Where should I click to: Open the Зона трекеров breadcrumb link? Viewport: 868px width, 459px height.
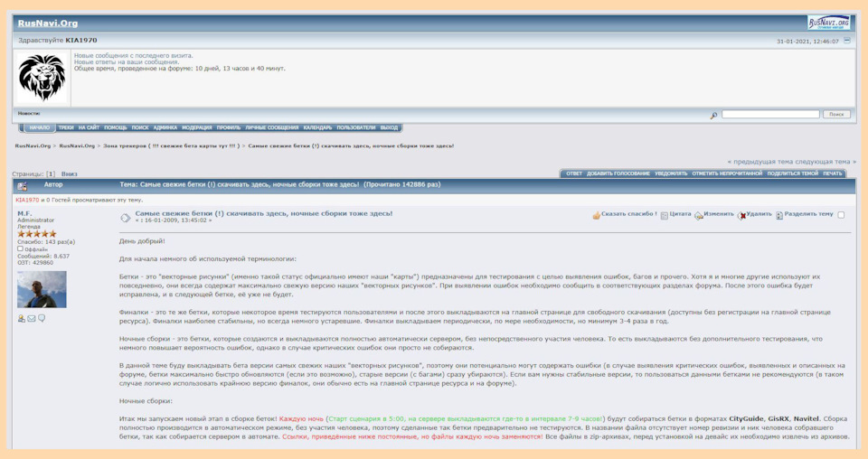[x=171, y=146]
